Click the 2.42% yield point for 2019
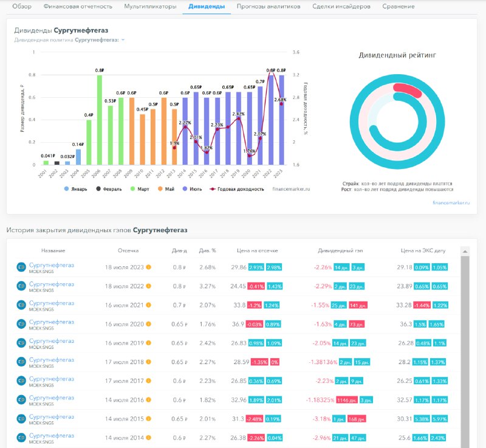Image resolution: width=486 pixels, height=448 pixels. (x=238, y=119)
